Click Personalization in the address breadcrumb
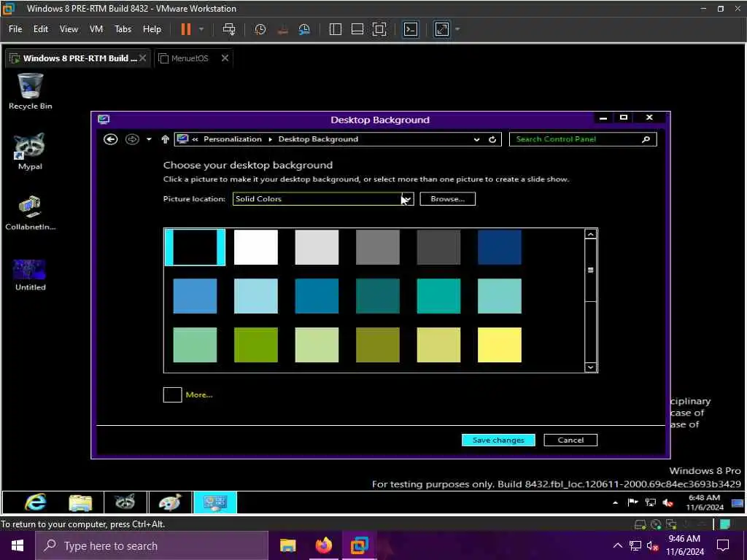The image size is (747, 560). pyautogui.click(x=233, y=139)
